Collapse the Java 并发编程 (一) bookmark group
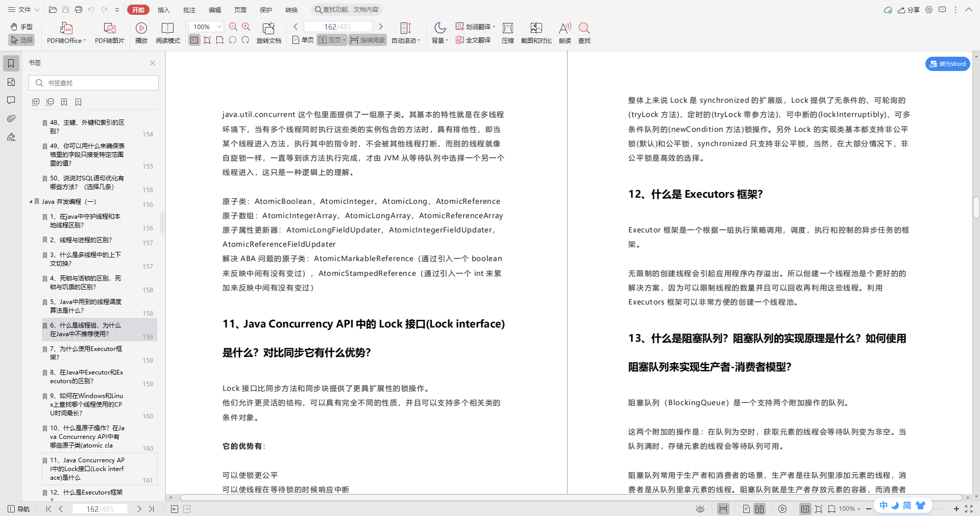980x516 pixels. (x=31, y=202)
